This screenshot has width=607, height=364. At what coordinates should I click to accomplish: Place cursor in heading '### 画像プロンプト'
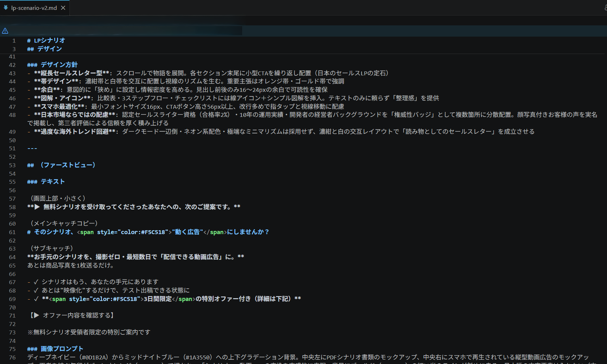pos(55,349)
